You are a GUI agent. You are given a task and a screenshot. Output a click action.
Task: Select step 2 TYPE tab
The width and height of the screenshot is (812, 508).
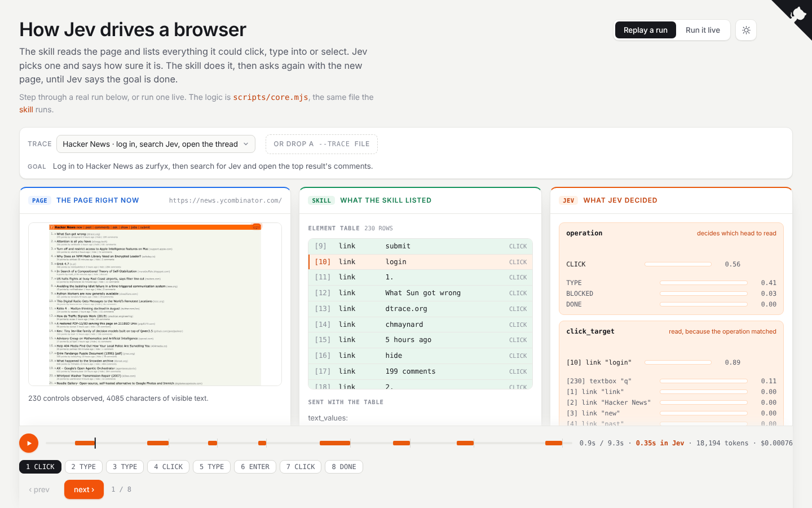pos(83,467)
